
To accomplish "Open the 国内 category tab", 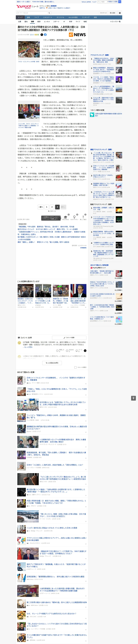I will (26, 21).
